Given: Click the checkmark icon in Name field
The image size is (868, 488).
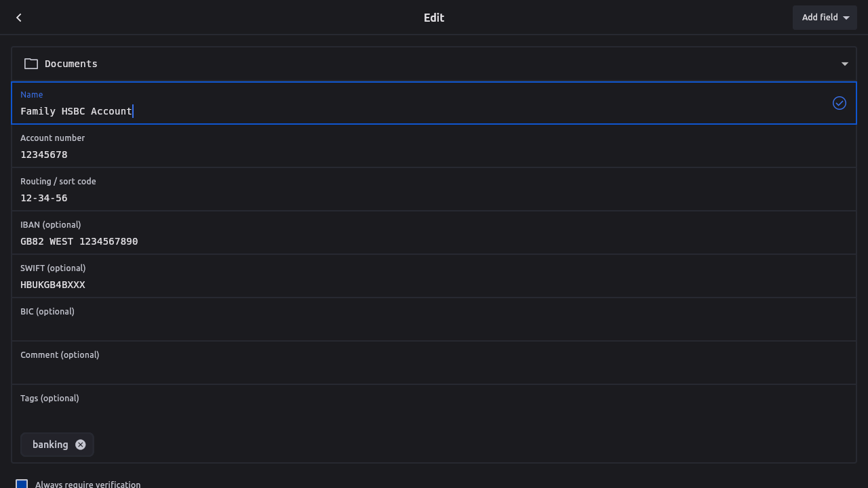Looking at the screenshot, I should coord(840,103).
